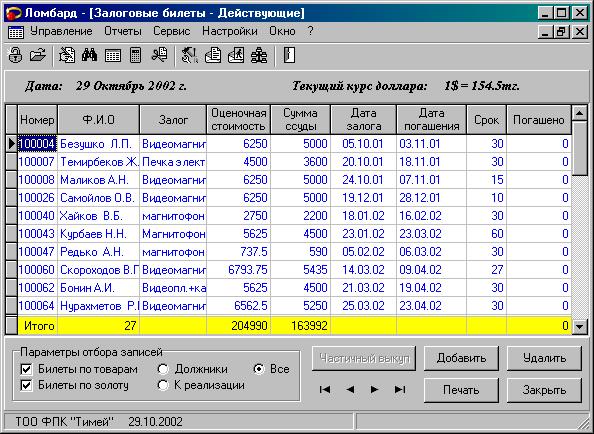
Task: Select the Должники radio button
Action: tap(163, 369)
